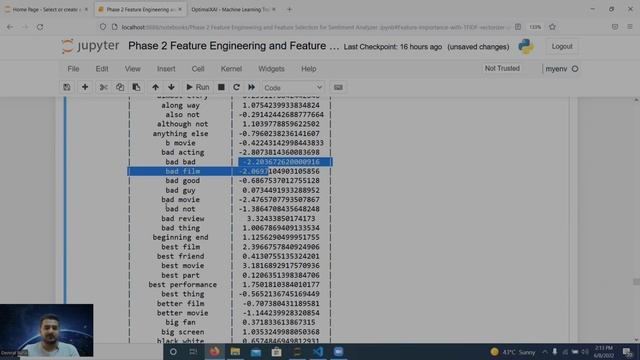Copy selected cells icon
Screen dimensions: 640x360
[120, 87]
